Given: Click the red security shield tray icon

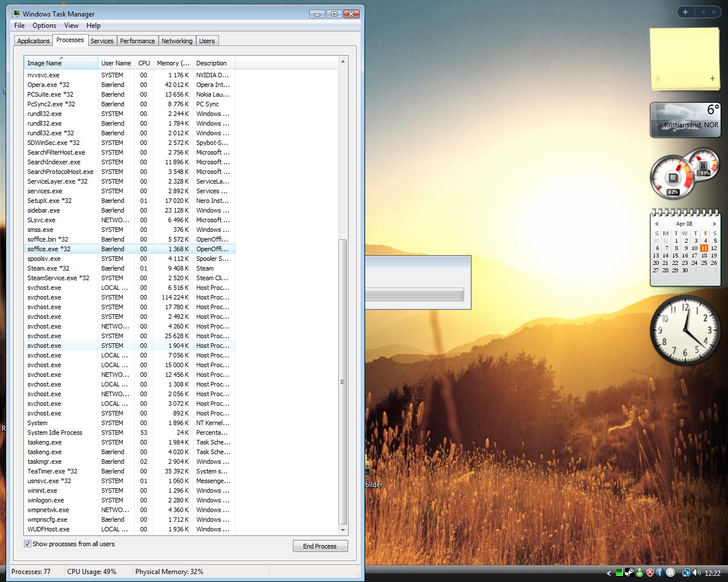Looking at the screenshot, I should pos(650,573).
